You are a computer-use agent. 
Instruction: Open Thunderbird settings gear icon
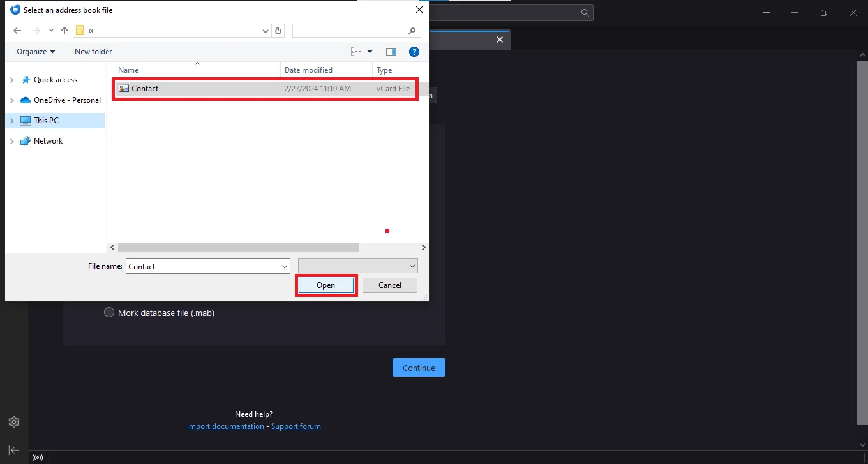point(14,422)
